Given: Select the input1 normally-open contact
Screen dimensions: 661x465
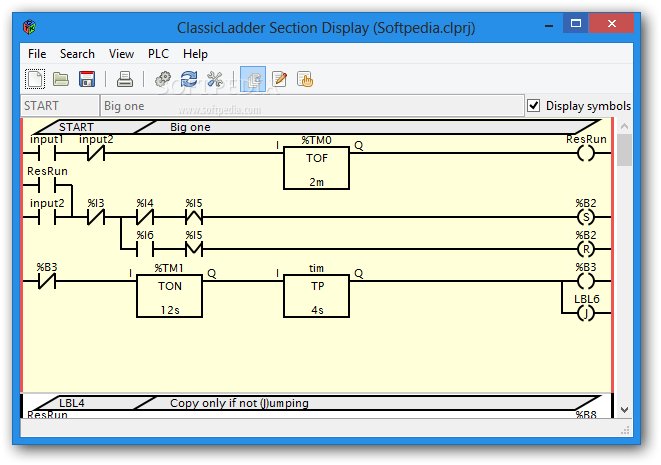Looking at the screenshot, I should tap(47, 153).
